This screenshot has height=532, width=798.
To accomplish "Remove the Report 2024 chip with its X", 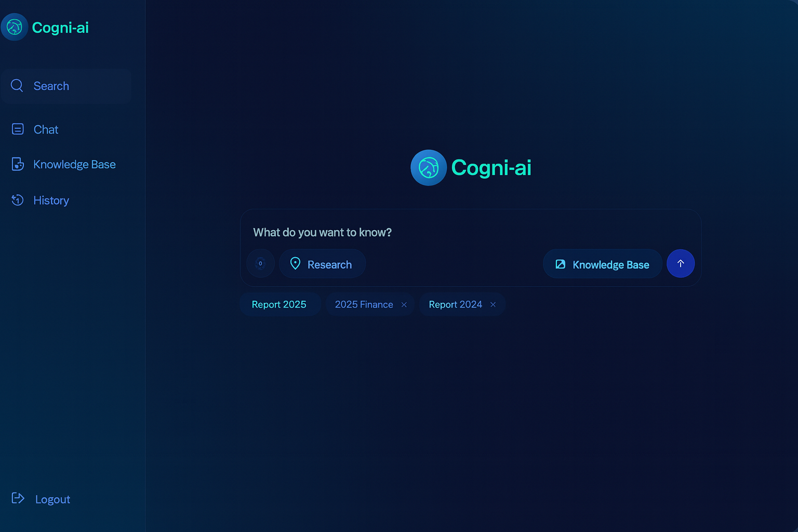I will click(x=493, y=304).
